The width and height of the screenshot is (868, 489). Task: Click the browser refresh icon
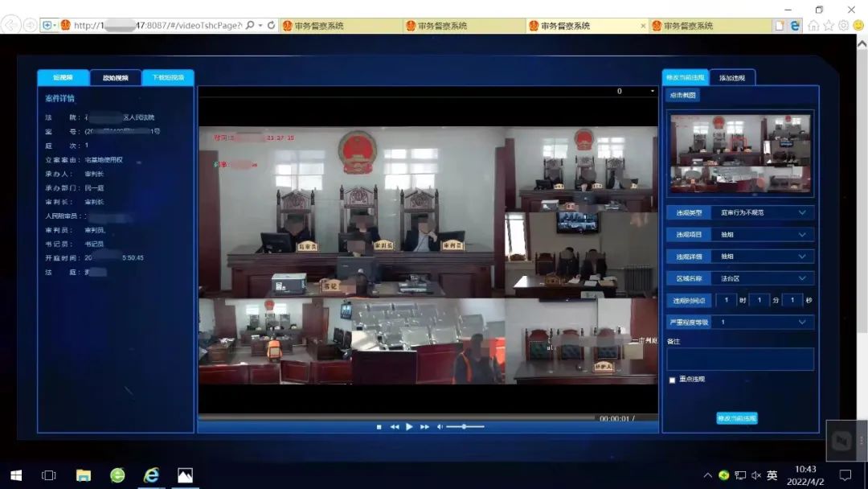point(272,26)
